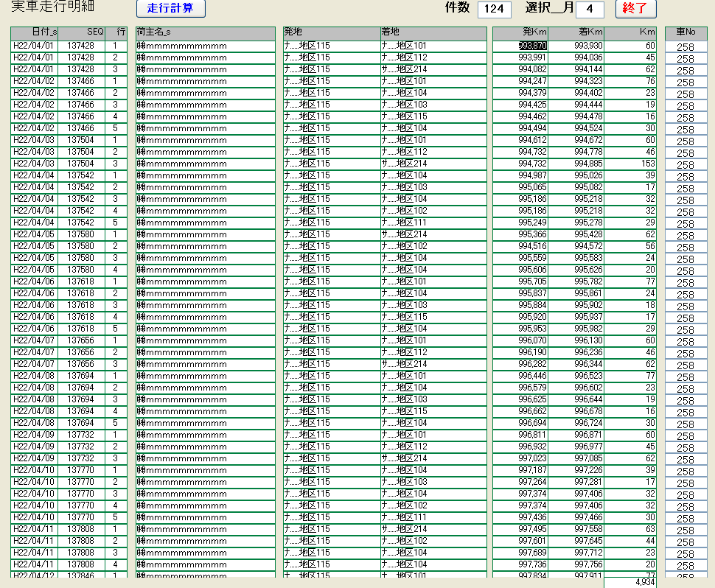
Task: Click the 着地 column header
Action: 433,33
